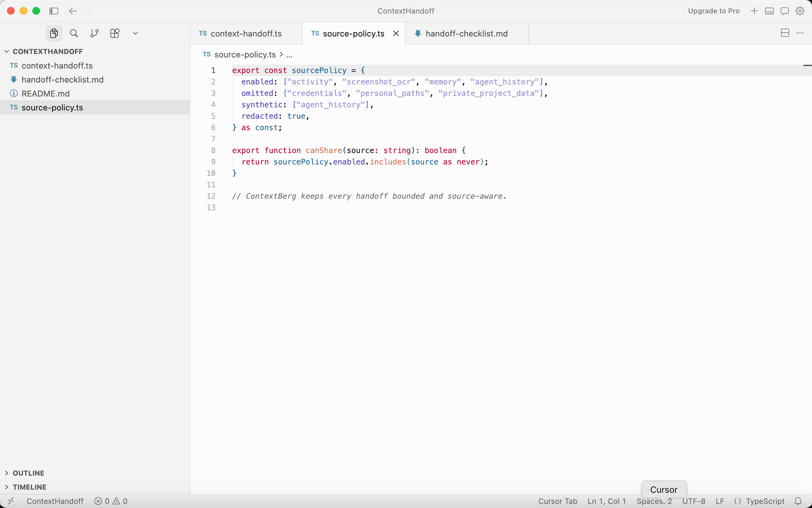Click the canShare function name
The image size is (812, 508).
(324, 150)
